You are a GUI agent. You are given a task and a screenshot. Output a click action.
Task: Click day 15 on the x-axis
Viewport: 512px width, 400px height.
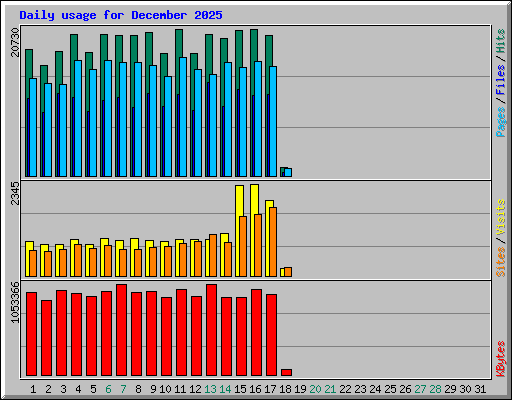tap(240, 389)
